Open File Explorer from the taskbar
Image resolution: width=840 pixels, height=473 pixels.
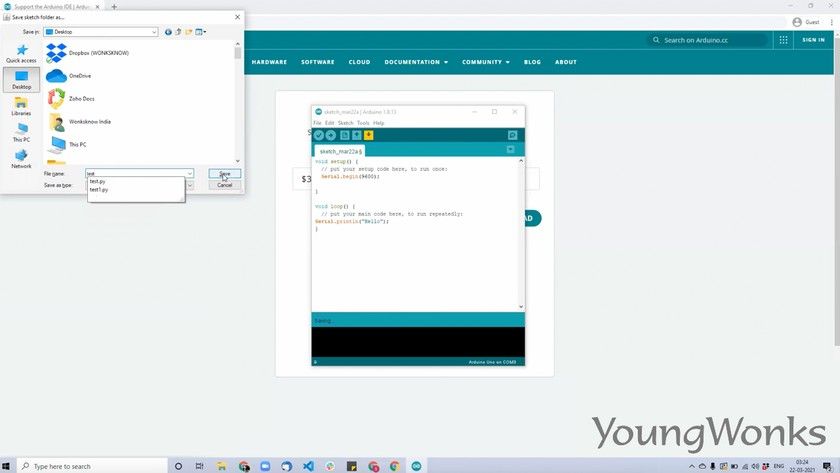(221, 466)
